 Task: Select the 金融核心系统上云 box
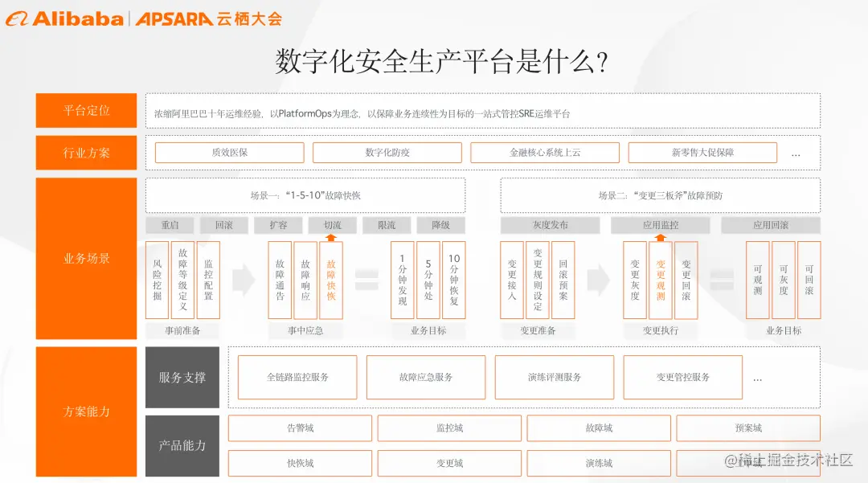[x=545, y=153]
